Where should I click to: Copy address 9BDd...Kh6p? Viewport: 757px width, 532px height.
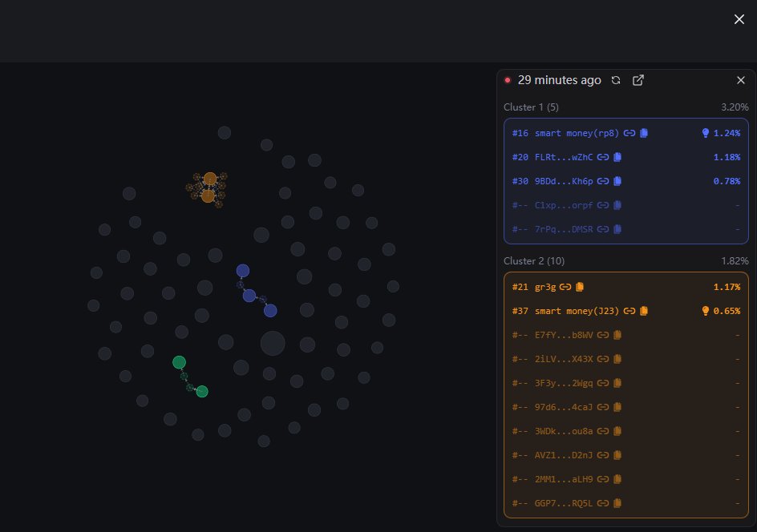coord(617,181)
